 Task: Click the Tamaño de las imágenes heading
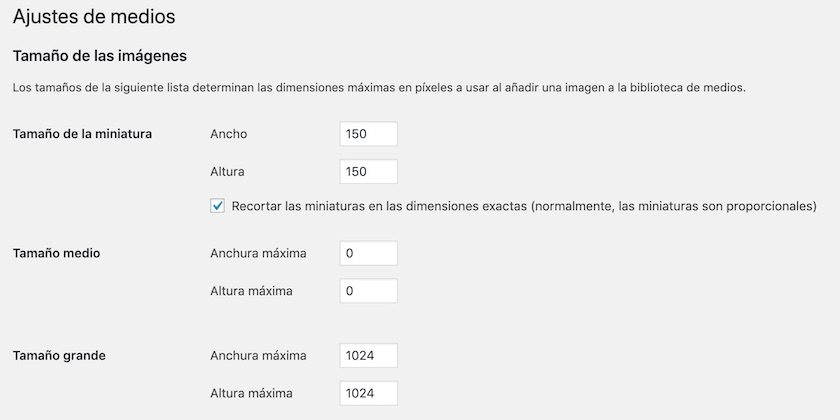tap(100, 54)
